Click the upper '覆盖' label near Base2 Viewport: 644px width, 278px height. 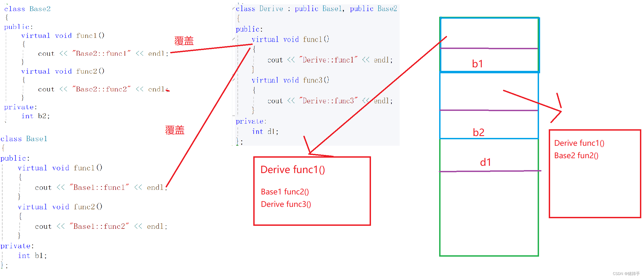[x=184, y=41]
